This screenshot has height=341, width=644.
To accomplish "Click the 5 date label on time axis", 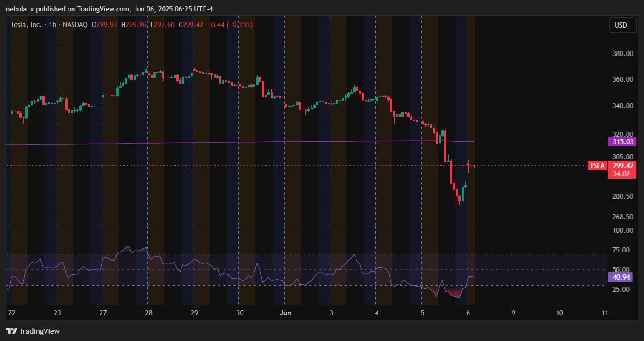I will pos(422,313).
